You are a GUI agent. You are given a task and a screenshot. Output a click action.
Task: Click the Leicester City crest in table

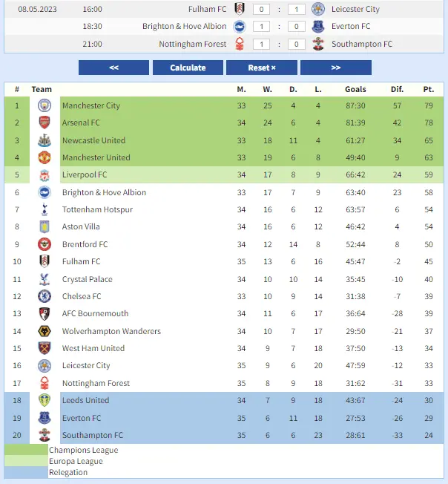tap(45, 365)
